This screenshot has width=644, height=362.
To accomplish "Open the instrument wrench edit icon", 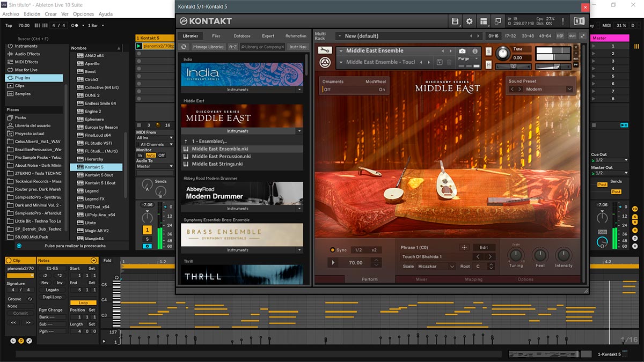I will point(325,50).
